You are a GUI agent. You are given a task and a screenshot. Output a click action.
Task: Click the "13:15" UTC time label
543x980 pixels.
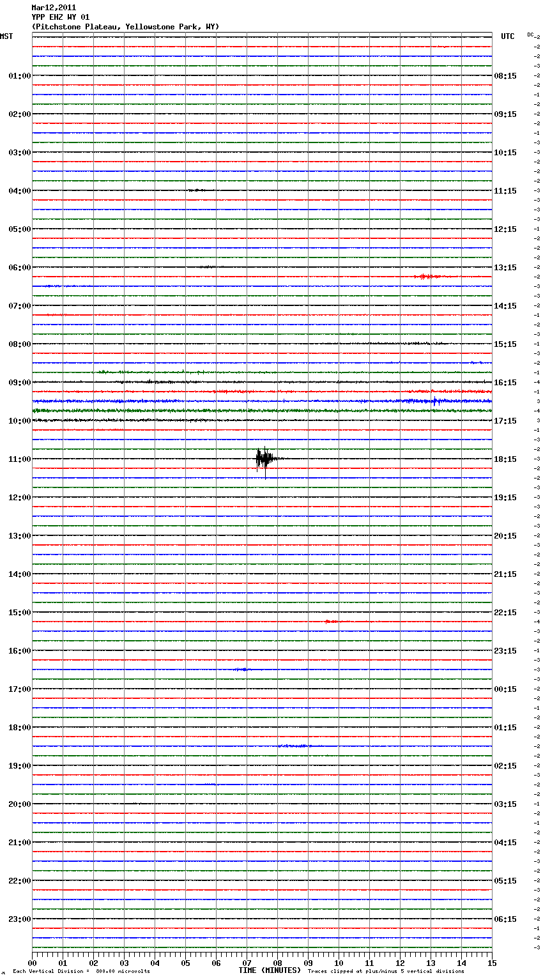(x=505, y=268)
